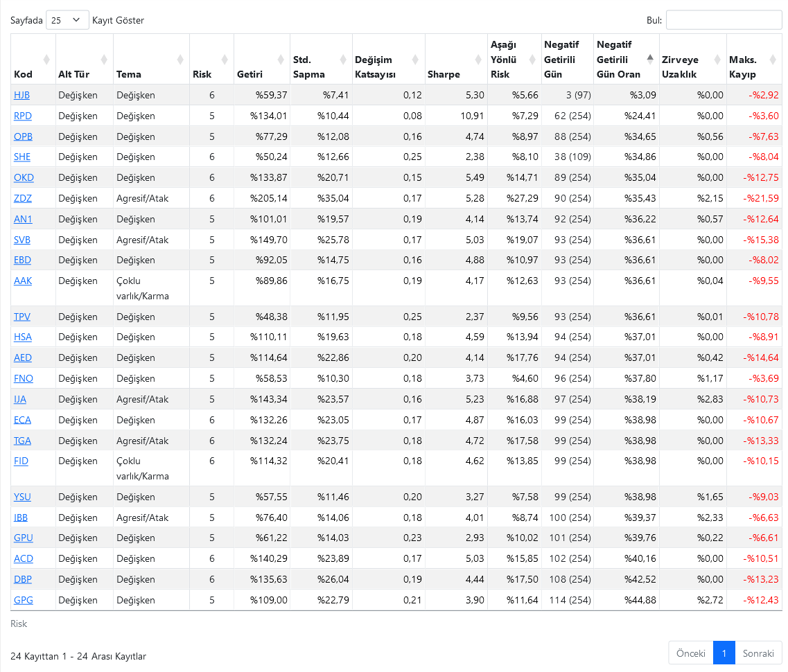This screenshot has width=788, height=672.
Task: Click the Agresif/Atak theme in IBB row
Action: 143,518
